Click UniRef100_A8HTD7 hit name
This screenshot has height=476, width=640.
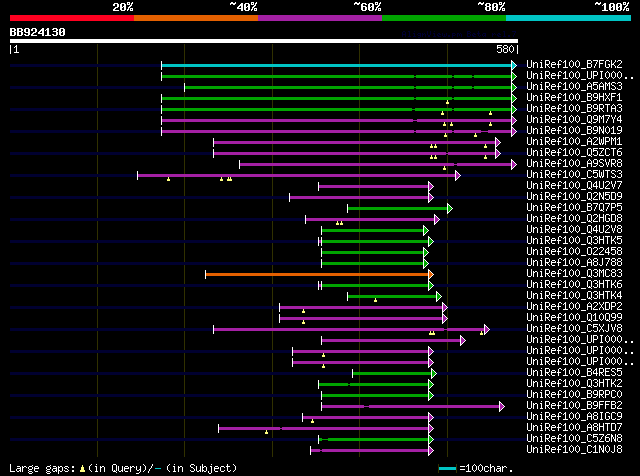pos(574,428)
